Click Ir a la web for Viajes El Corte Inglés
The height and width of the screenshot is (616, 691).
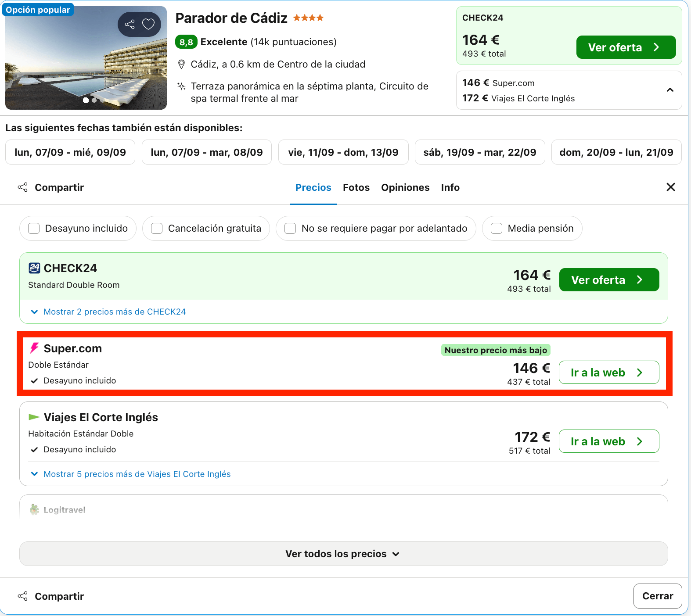click(609, 441)
